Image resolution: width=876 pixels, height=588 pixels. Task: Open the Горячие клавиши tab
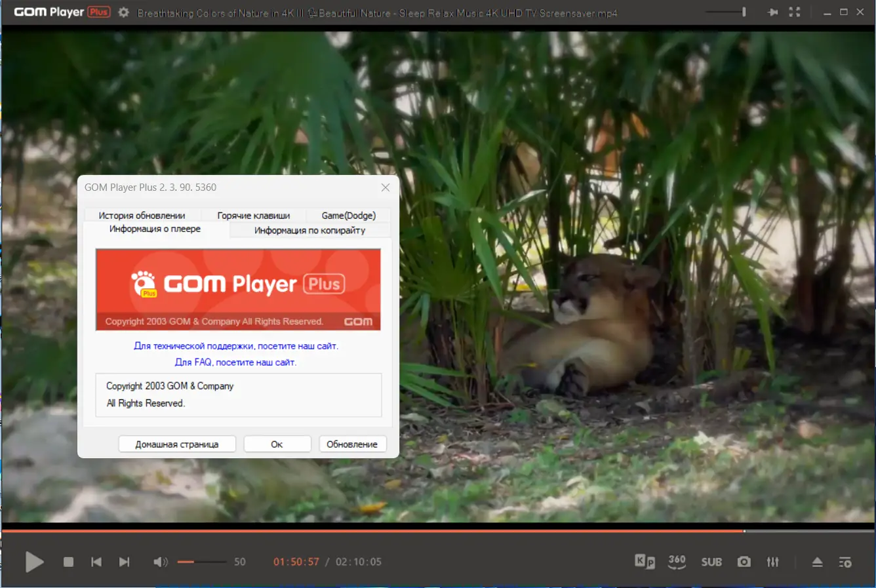254,215
